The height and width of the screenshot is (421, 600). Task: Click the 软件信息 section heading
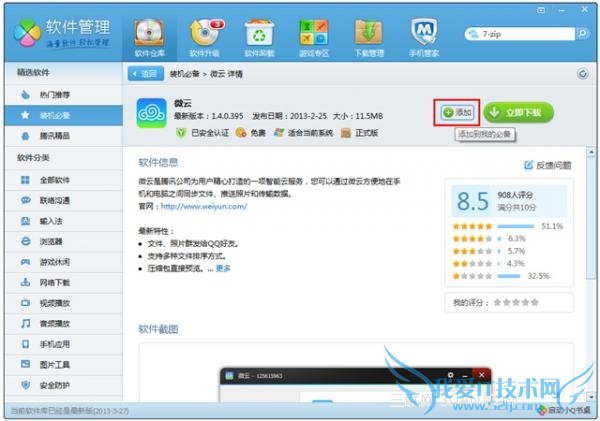158,163
